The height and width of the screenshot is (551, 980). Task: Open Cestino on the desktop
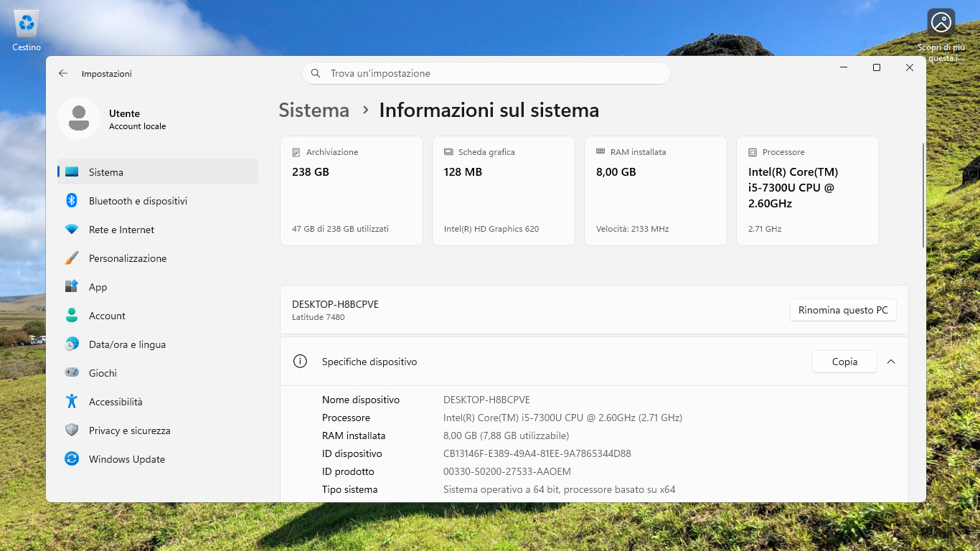(x=27, y=30)
